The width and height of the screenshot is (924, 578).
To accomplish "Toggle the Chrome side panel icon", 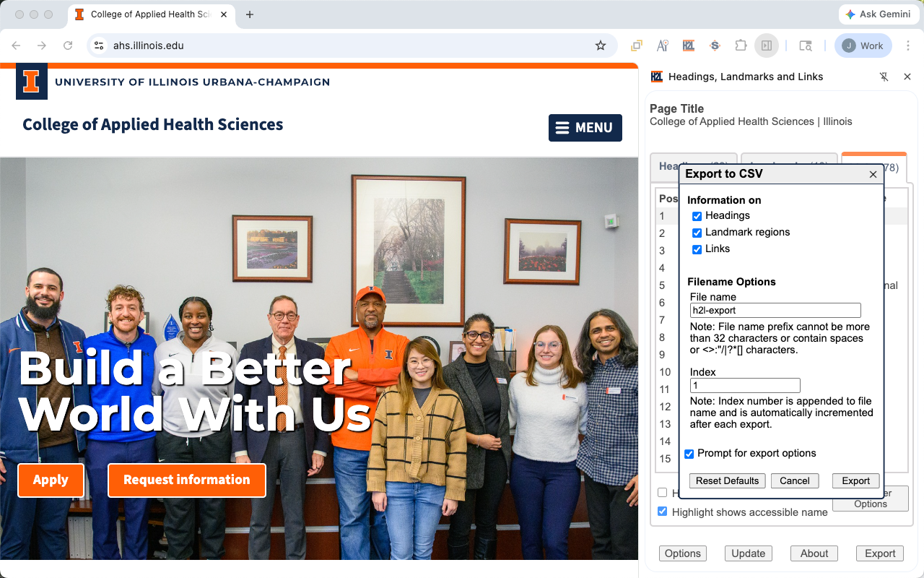I will 767,46.
